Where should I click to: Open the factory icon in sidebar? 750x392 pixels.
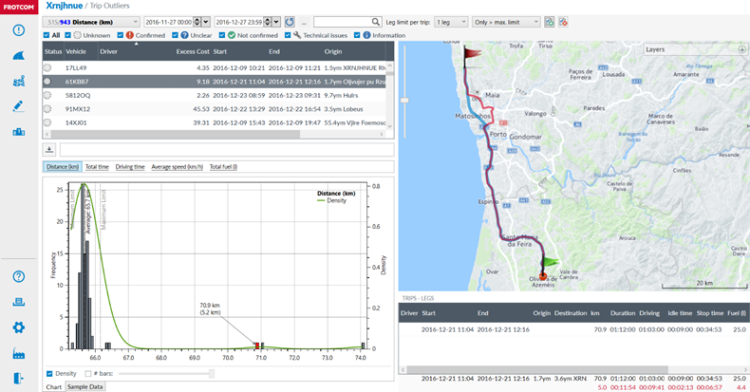[x=19, y=353]
